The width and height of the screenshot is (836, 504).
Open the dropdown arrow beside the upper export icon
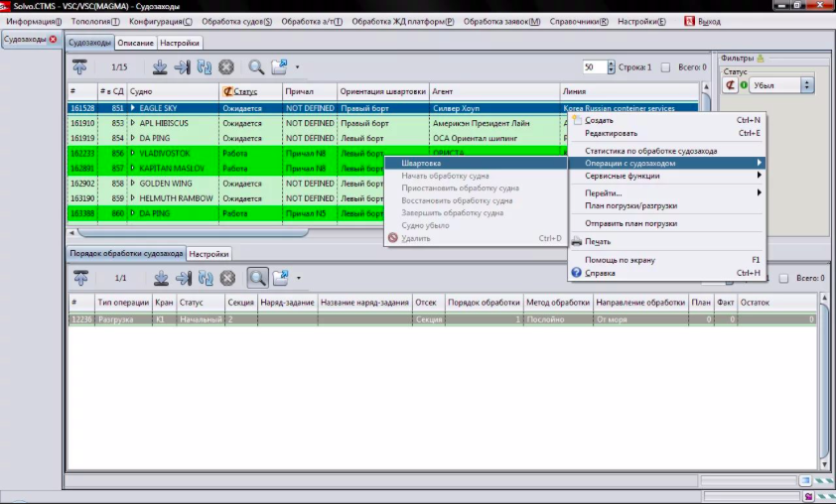[x=297, y=68]
